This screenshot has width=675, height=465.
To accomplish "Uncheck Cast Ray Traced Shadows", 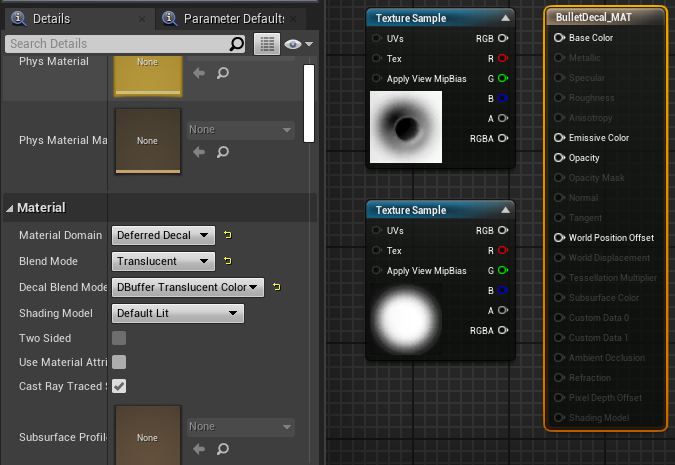I will [119, 386].
